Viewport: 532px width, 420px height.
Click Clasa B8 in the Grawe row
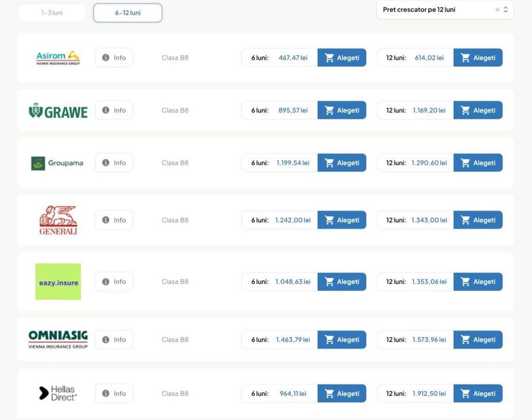point(175,110)
